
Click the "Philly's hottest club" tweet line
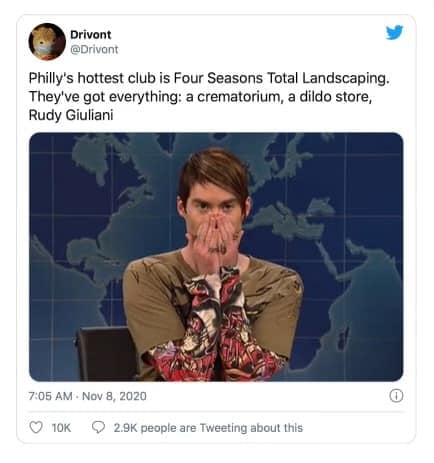point(209,78)
